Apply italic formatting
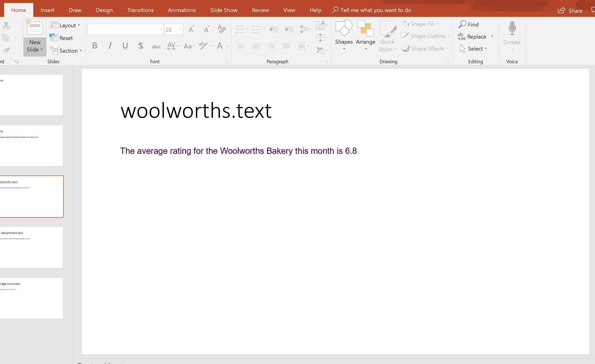Screen dimensions: 595x364 tap(110, 46)
